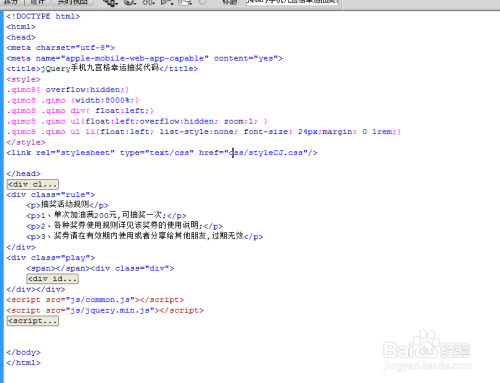This screenshot has width=500, height=383.
Task: Expand the collapsed '<div id...' code block
Action: click(52, 279)
